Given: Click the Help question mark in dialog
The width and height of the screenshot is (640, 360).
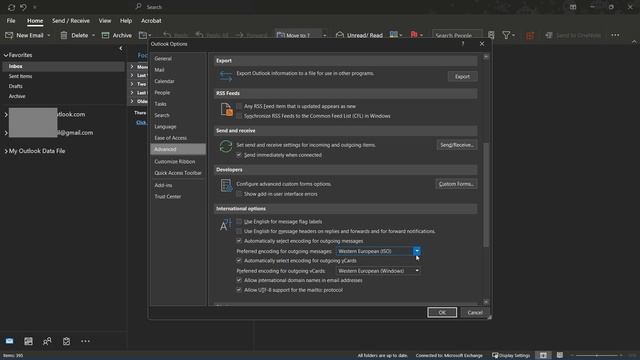Looking at the screenshot, I should click(463, 44).
